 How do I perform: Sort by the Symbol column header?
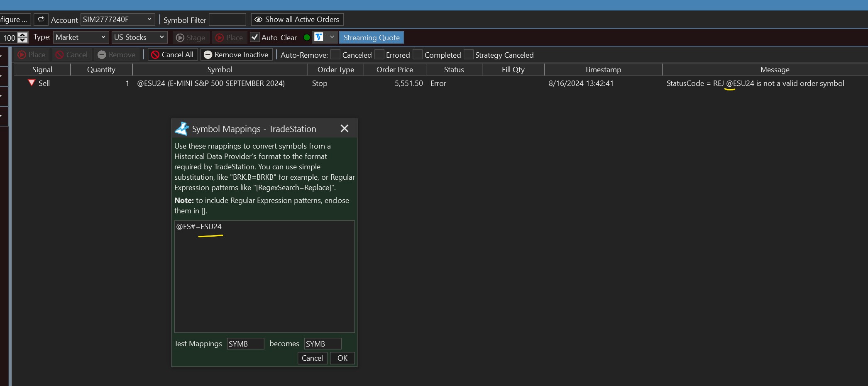tap(220, 70)
